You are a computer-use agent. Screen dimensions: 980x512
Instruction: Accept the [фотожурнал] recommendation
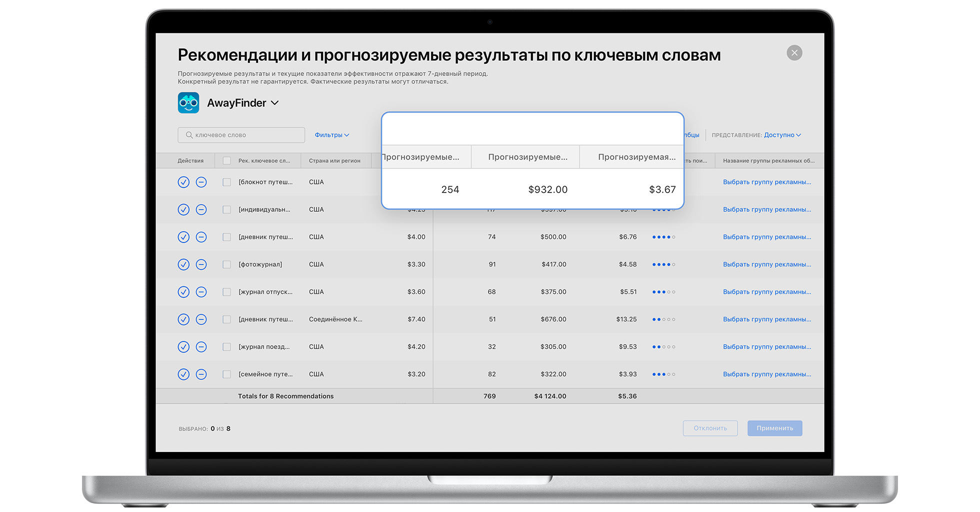pos(183,264)
